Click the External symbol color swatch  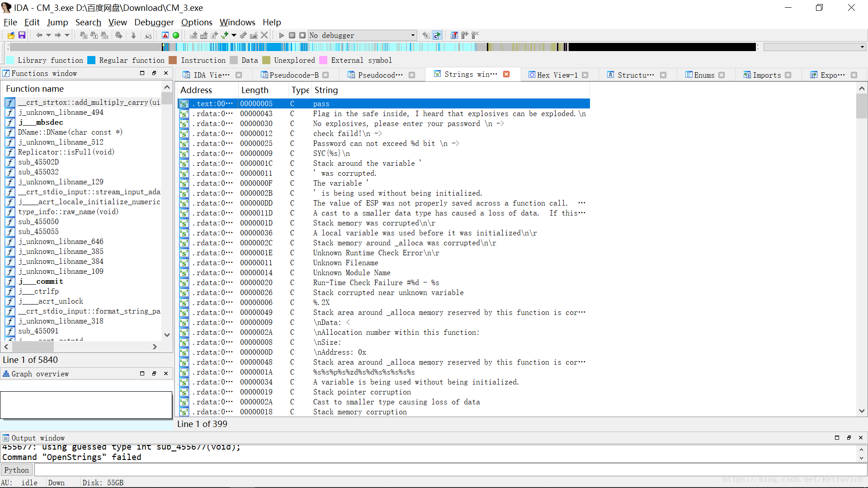pos(323,61)
